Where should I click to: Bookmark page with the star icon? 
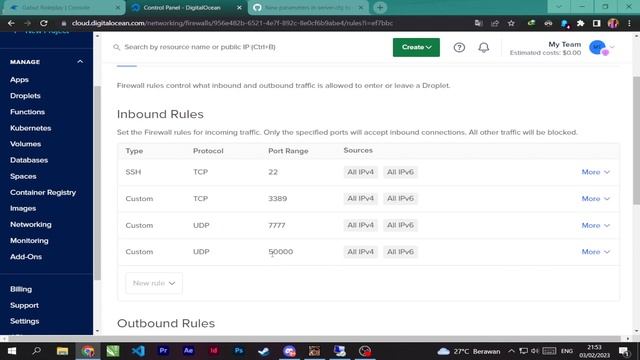[x=511, y=23]
